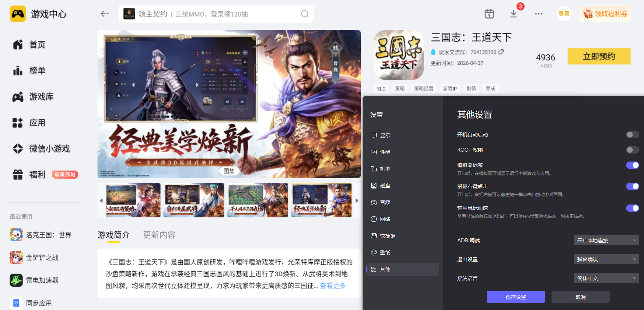Select 千人同屏三国战场 screenshot thumbnail
The image size is (644, 310).
[x=257, y=200]
